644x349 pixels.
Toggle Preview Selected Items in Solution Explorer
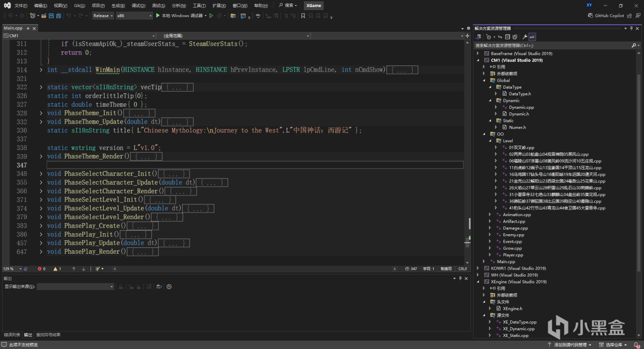pos(532,37)
